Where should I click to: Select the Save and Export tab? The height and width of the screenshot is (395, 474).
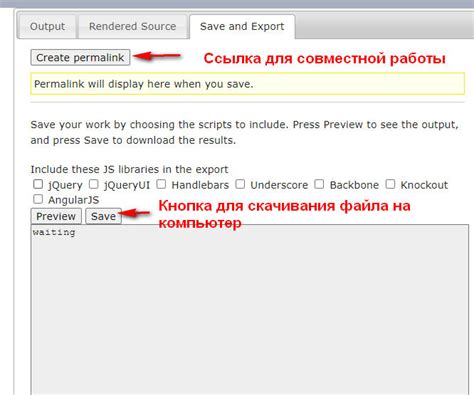click(x=242, y=26)
